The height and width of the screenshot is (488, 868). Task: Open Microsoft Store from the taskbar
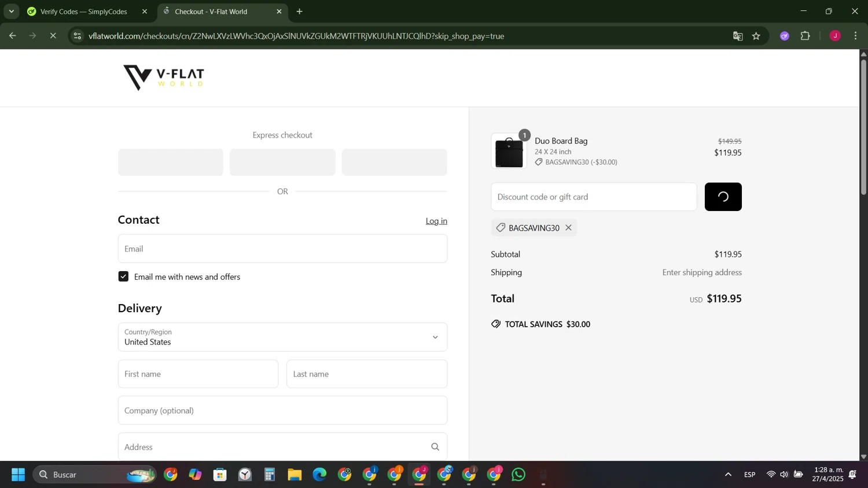tap(220, 475)
